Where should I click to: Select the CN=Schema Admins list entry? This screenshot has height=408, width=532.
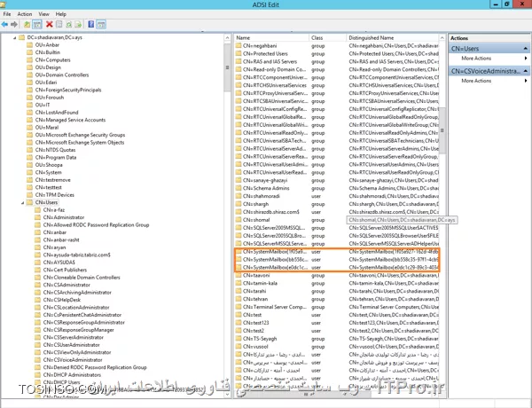[272, 189]
